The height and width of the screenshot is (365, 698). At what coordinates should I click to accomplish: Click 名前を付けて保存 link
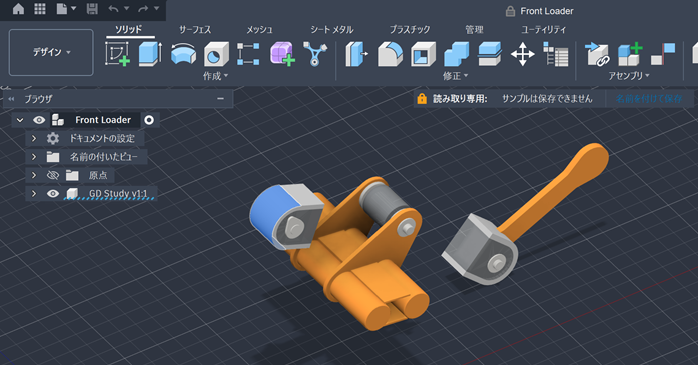click(x=649, y=99)
